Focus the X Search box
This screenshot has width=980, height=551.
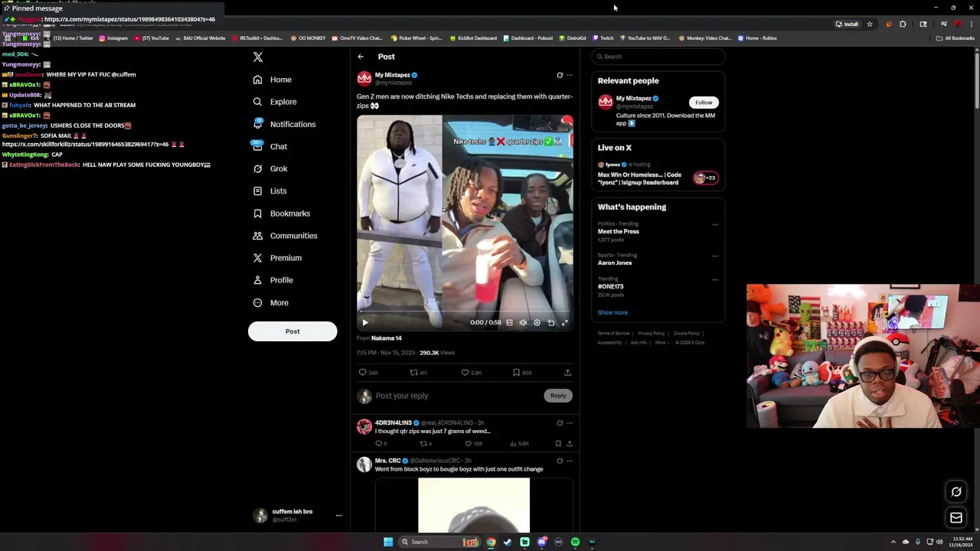pos(658,57)
